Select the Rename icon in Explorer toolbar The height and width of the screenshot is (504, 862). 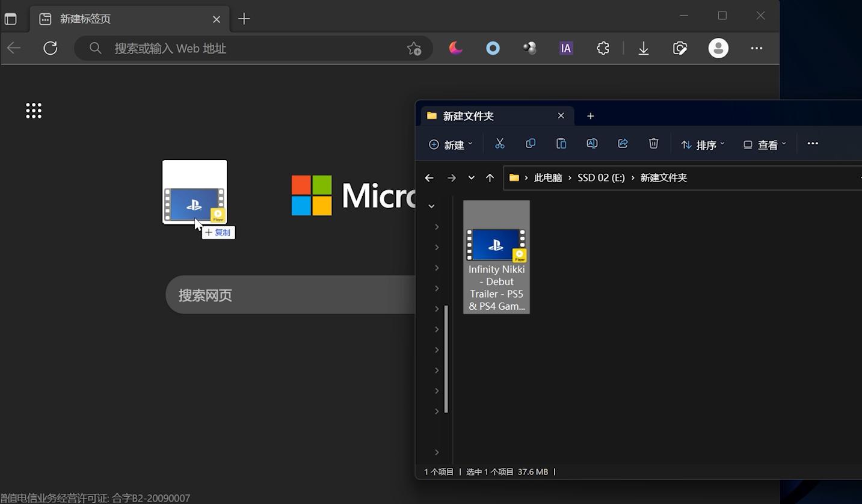click(592, 144)
